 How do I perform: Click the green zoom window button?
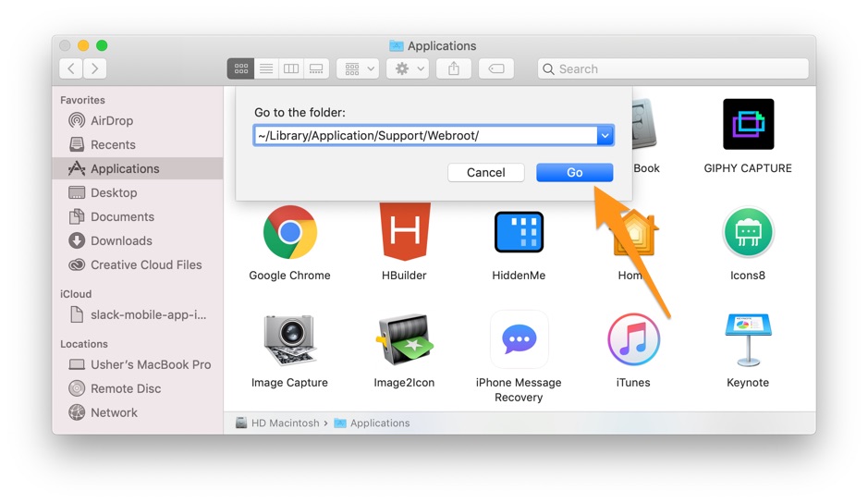pos(102,45)
